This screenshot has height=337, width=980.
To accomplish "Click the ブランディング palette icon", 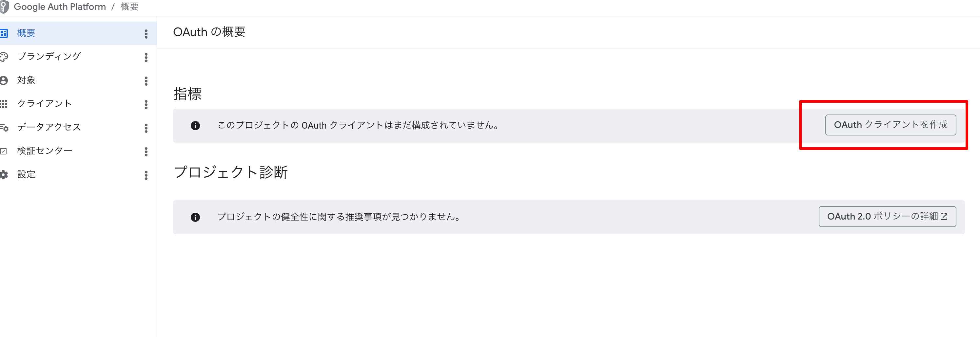I will (5, 57).
